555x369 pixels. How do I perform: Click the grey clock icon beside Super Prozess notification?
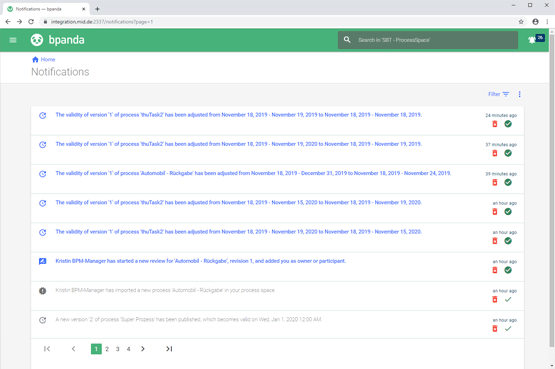point(42,320)
